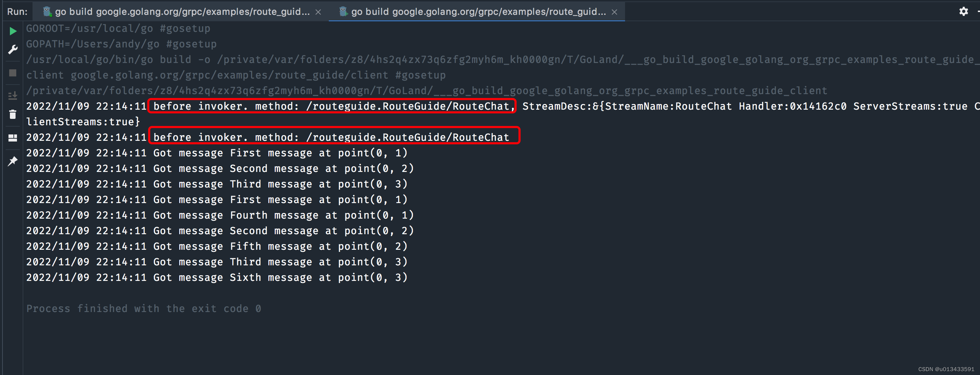
Task: Click the Run: label on the toolbar
Action: [x=17, y=11]
